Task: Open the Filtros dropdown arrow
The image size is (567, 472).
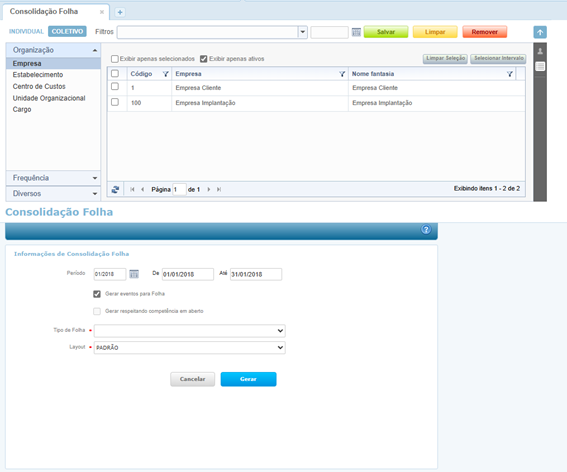Action: point(303,32)
